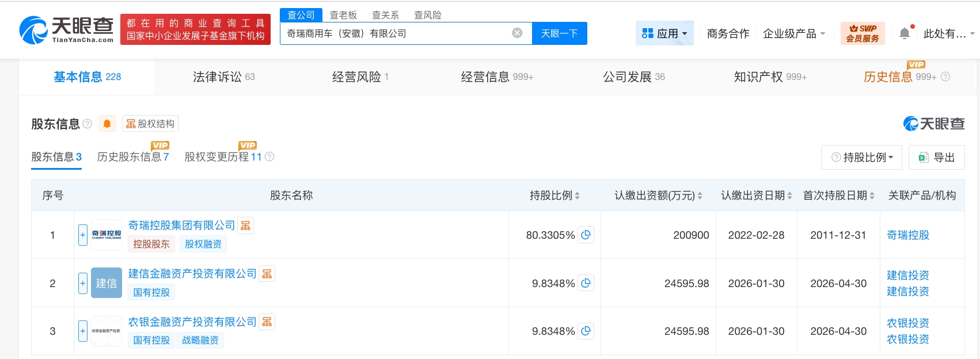Open the 股权结构 equity structure button

pyautogui.click(x=150, y=124)
